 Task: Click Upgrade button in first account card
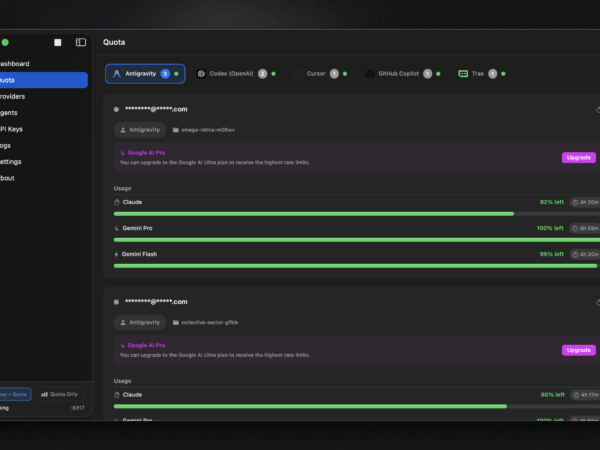tap(578, 157)
